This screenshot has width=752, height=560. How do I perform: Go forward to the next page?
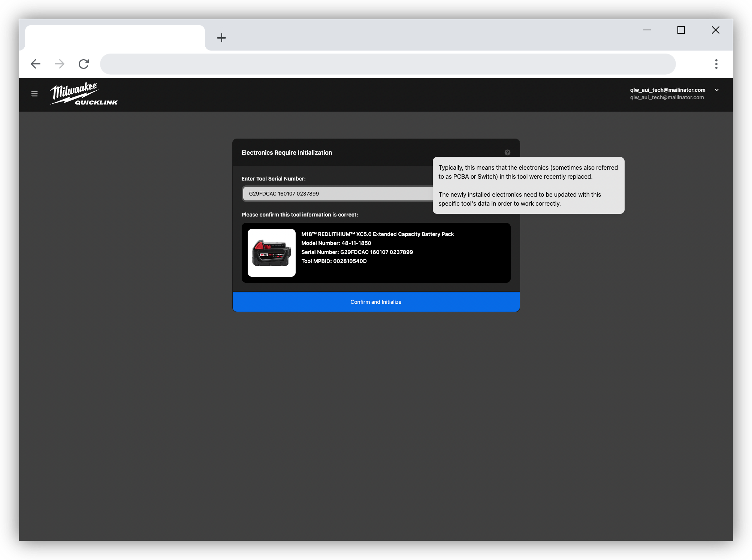pyautogui.click(x=60, y=64)
